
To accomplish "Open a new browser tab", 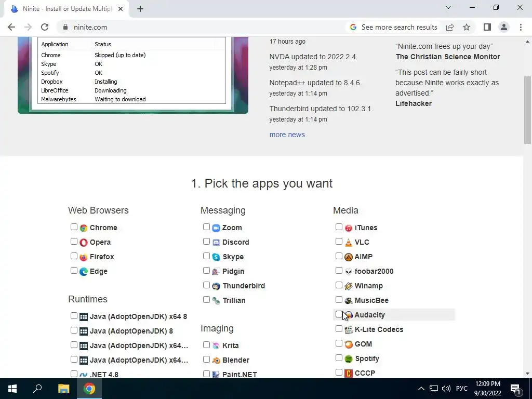I will (x=140, y=9).
